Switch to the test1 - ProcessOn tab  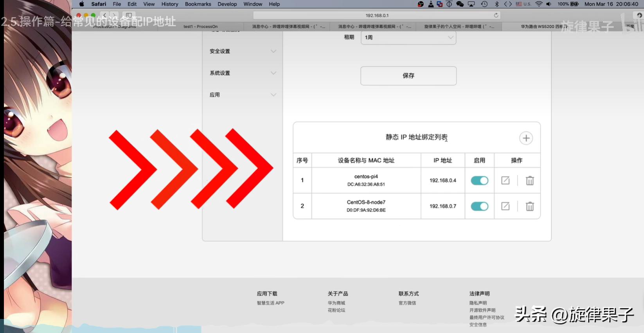pos(200,27)
